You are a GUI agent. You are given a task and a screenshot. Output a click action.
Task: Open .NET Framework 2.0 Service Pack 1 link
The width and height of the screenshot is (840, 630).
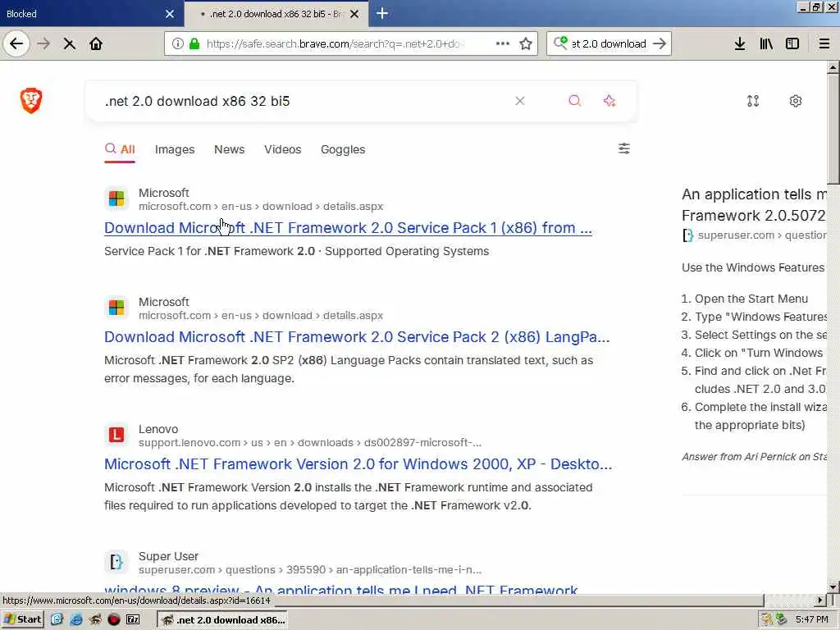pos(348,228)
